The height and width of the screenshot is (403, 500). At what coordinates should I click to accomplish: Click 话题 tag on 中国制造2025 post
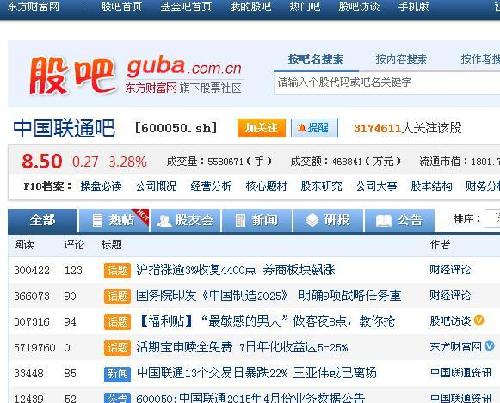117,296
